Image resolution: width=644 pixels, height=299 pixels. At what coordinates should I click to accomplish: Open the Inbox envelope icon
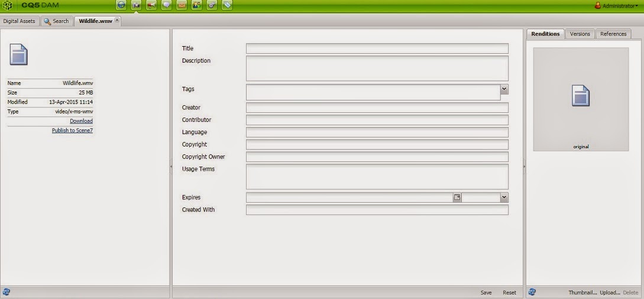click(x=182, y=5)
